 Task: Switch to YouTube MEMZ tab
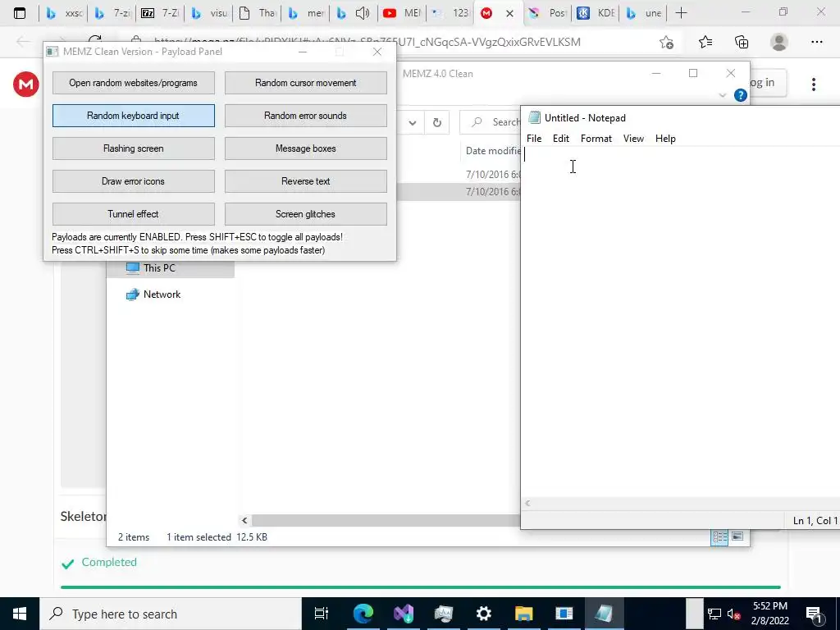click(x=402, y=13)
